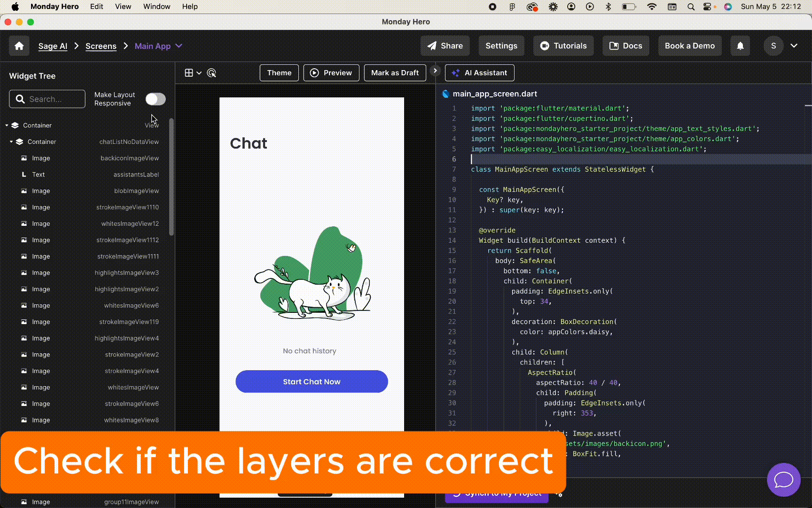Open macOS Spotlight search icon
The width and height of the screenshot is (812, 508).
click(x=691, y=7)
